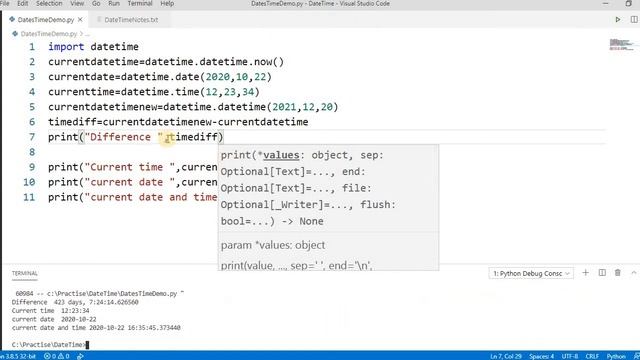Image resolution: width=640 pixels, height=360 pixels.
Task: Select the TERMINAL panel tab
Action: click(24, 273)
